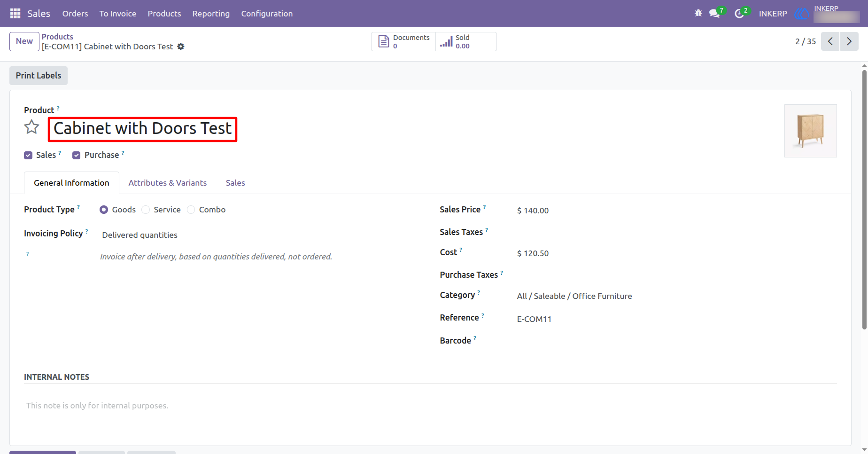Click the product name field
Image resolution: width=868 pixels, height=454 pixels.
tap(143, 129)
